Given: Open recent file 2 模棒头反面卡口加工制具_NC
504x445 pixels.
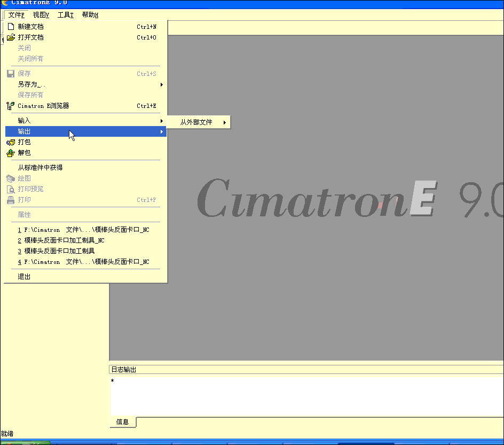Looking at the screenshot, I should tap(86, 240).
